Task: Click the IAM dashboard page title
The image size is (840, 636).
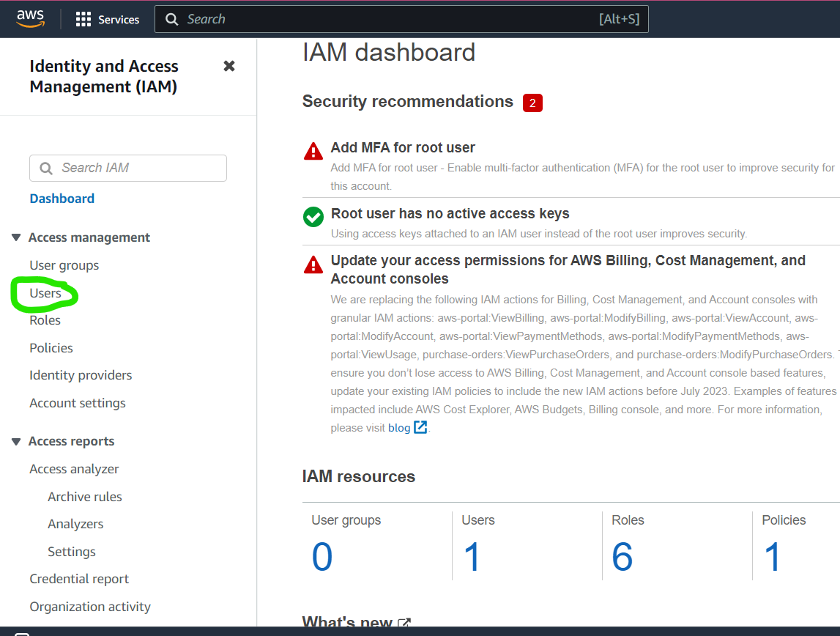Action: (389, 53)
